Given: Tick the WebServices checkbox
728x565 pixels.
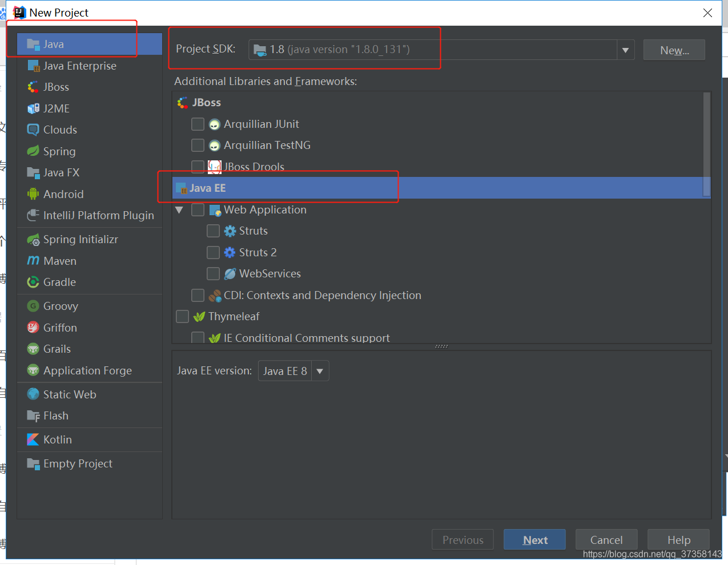Looking at the screenshot, I should coord(213,273).
